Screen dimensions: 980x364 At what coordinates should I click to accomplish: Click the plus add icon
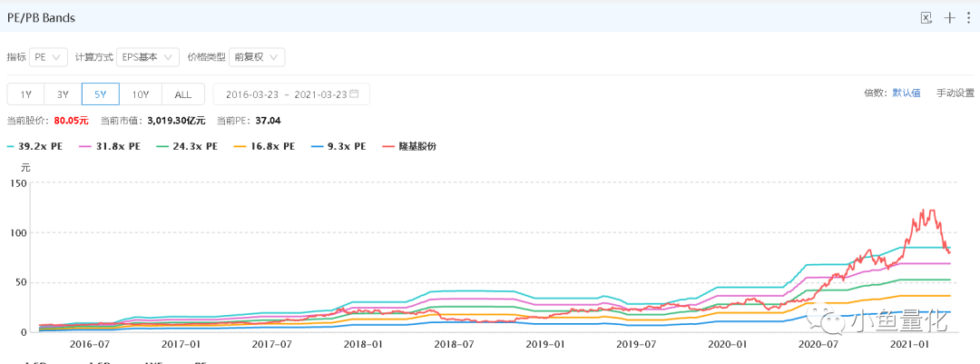[949, 17]
